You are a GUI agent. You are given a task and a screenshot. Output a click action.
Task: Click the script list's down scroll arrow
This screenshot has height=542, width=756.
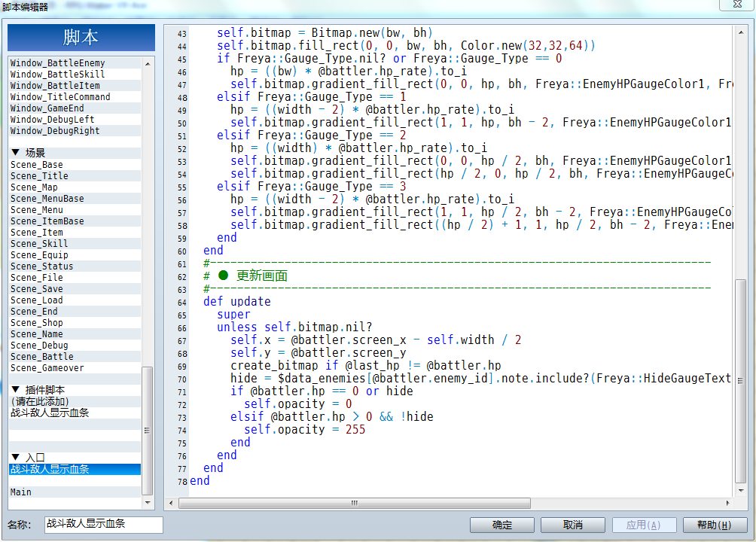tap(148, 502)
